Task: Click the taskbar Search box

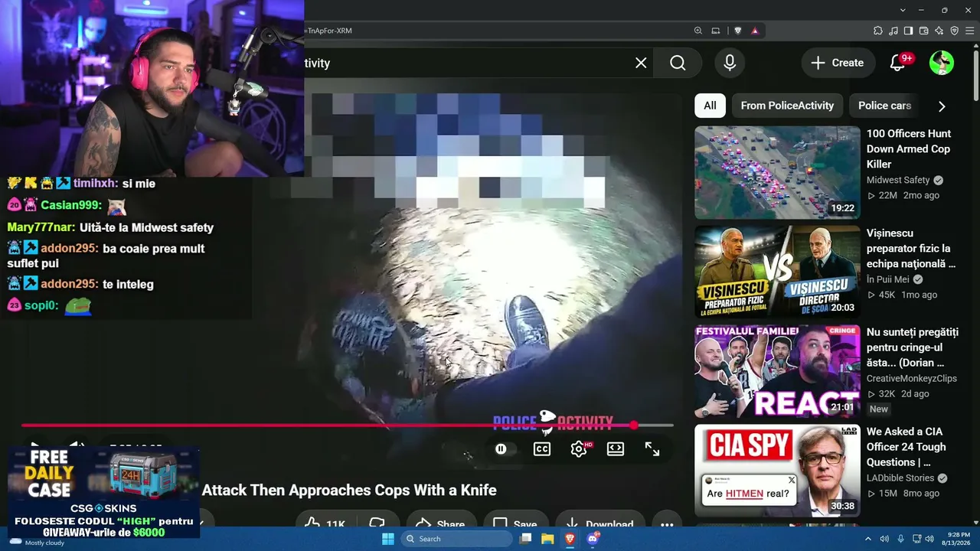Action: (457, 539)
